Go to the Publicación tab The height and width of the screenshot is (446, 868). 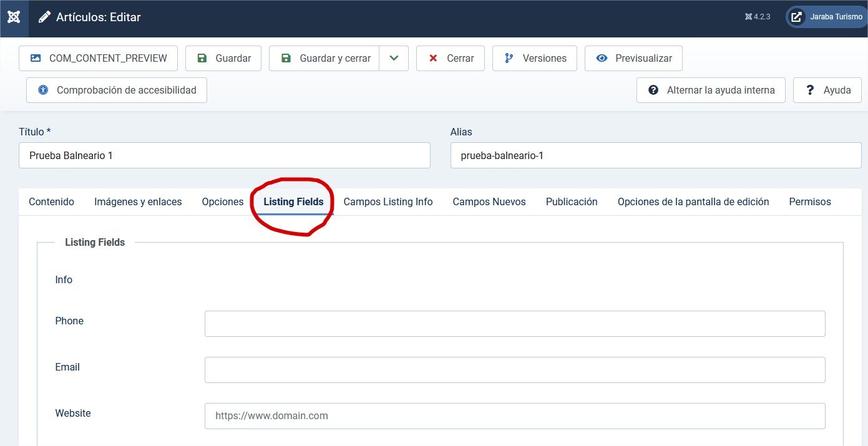click(572, 201)
